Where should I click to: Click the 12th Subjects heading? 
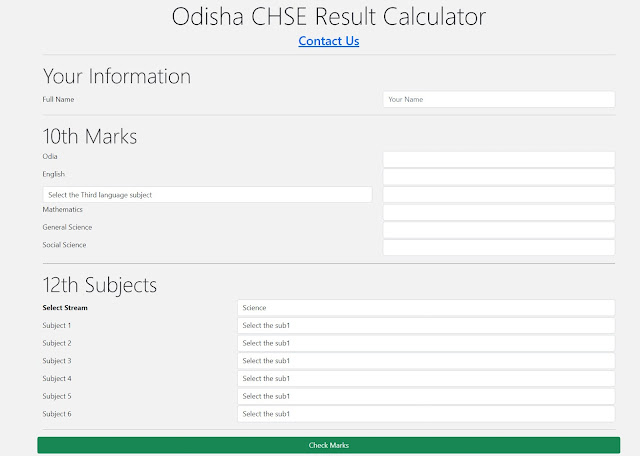coord(100,285)
